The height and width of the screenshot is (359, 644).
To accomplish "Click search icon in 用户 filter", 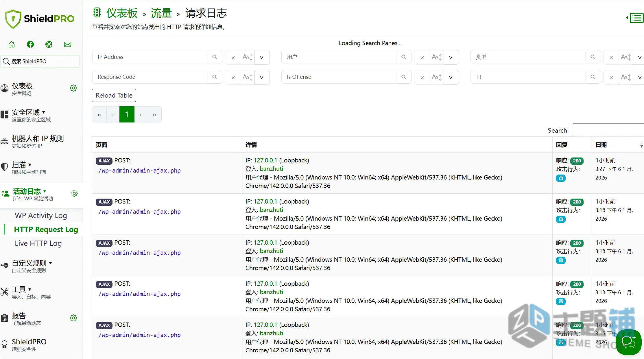I will click(x=404, y=57).
